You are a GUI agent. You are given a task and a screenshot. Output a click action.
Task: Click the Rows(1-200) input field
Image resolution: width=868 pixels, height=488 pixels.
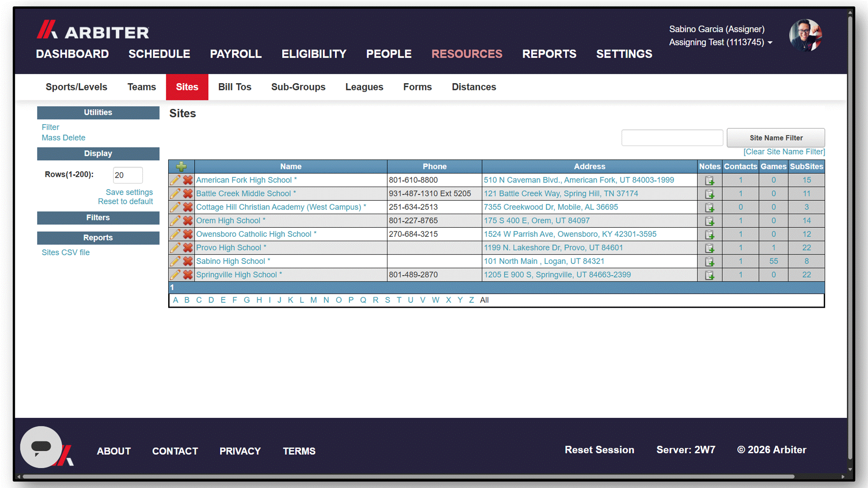pos(128,175)
